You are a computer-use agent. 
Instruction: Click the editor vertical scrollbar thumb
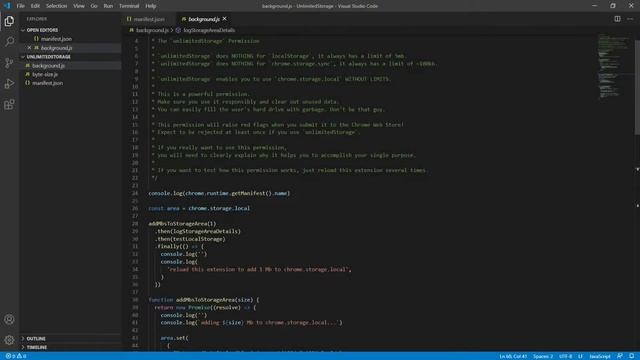point(637,86)
